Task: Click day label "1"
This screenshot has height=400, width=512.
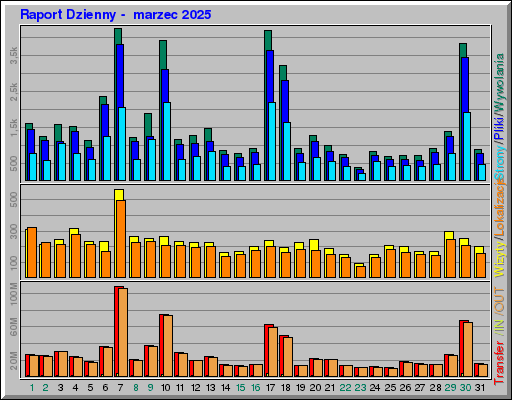Action: tap(32, 388)
